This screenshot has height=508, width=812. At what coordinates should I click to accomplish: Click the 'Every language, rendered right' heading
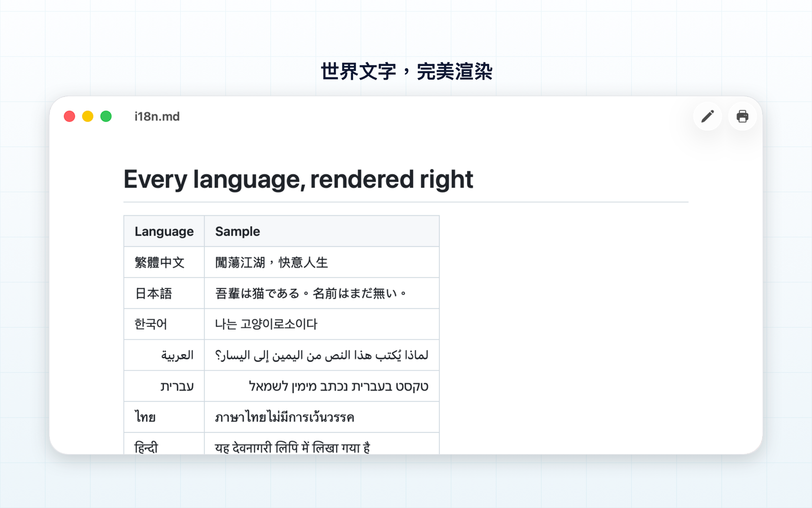298,179
